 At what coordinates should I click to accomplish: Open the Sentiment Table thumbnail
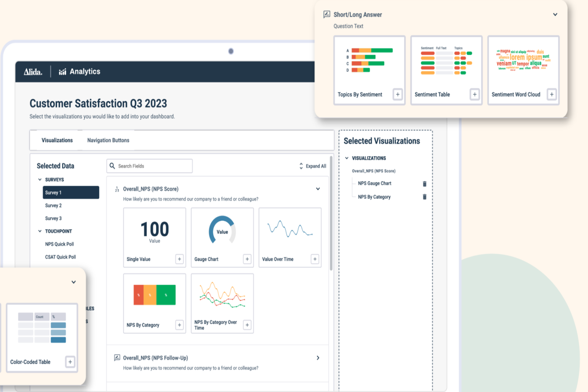(446, 61)
